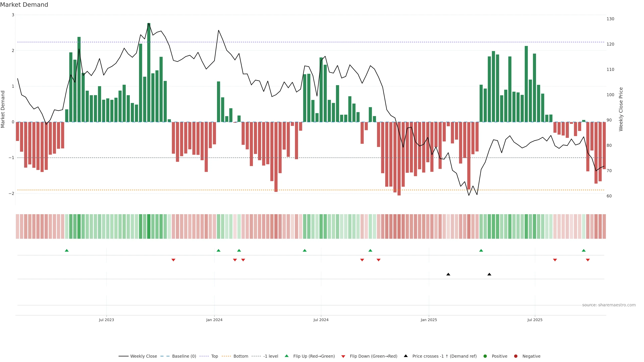Toggle the -1 level legend entry
644x362 pixels.
point(271,356)
